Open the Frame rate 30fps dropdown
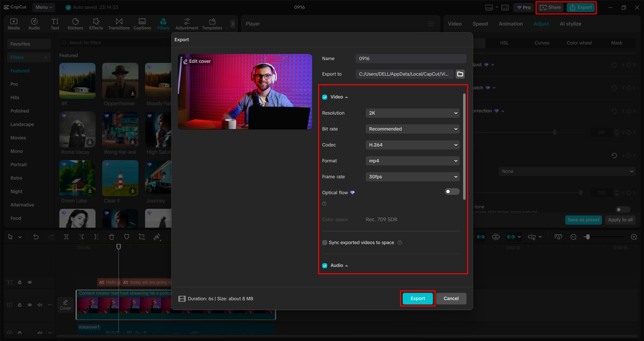The height and width of the screenshot is (341, 644). pos(412,177)
